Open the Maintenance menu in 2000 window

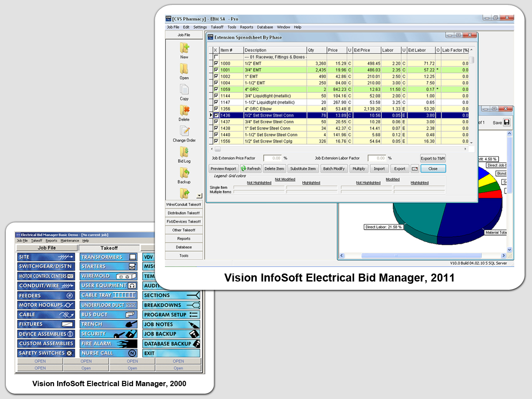pos(70,241)
